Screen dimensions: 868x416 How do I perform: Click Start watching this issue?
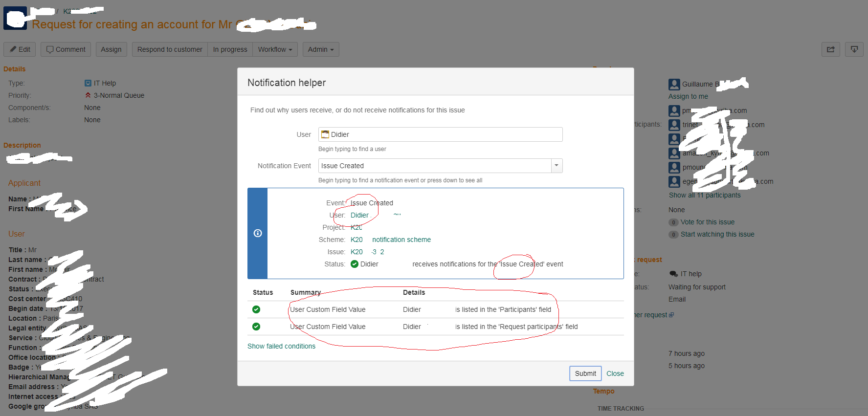(717, 234)
